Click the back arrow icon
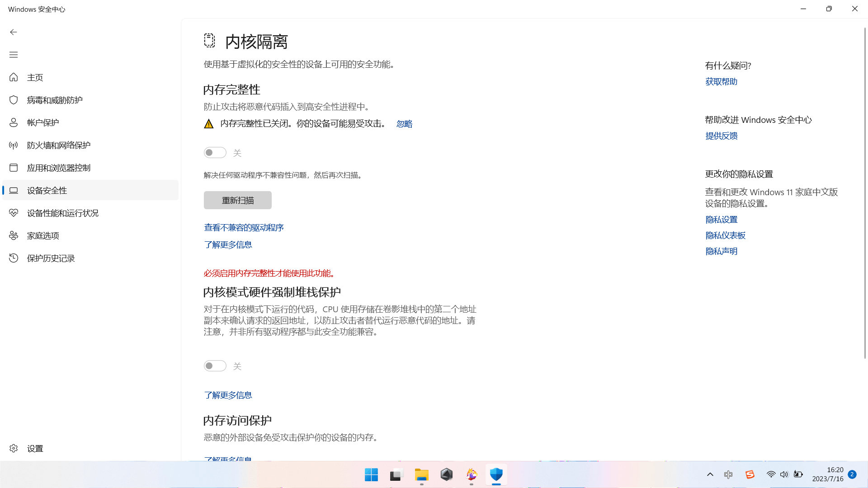Viewport: 868px width, 488px height. (14, 32)
